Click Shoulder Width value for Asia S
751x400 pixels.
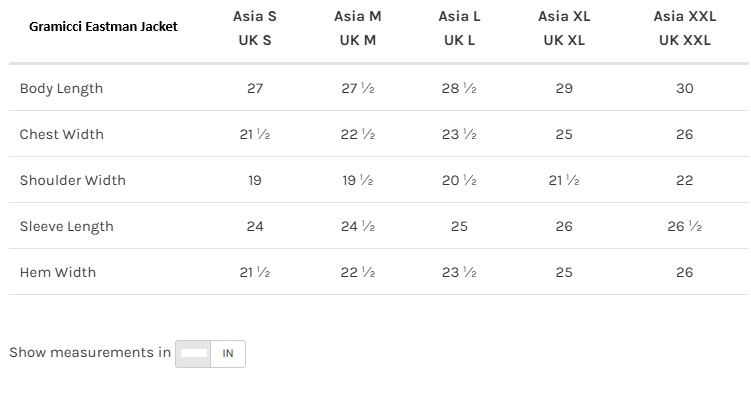(255, 180)
